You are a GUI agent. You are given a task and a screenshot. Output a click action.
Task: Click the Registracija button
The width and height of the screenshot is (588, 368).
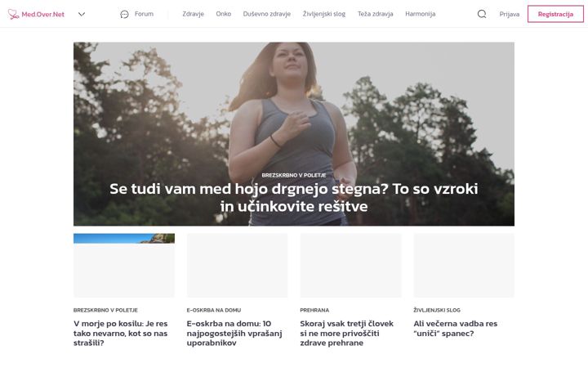(555, 14)
